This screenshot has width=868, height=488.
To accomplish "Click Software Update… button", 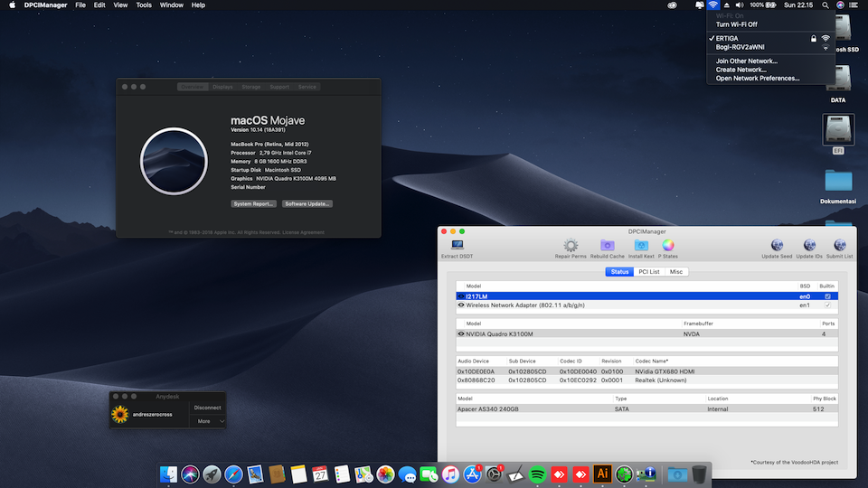I will click(307, 203).
